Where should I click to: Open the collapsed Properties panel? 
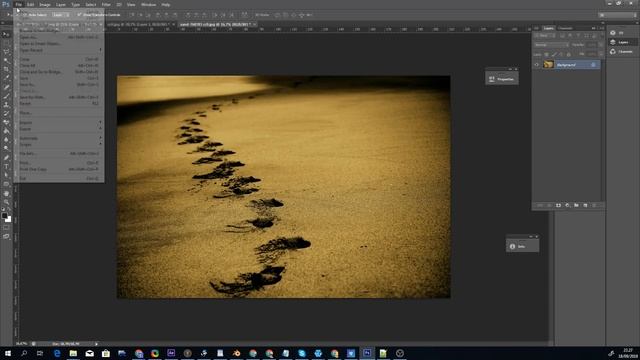(502, 79)
